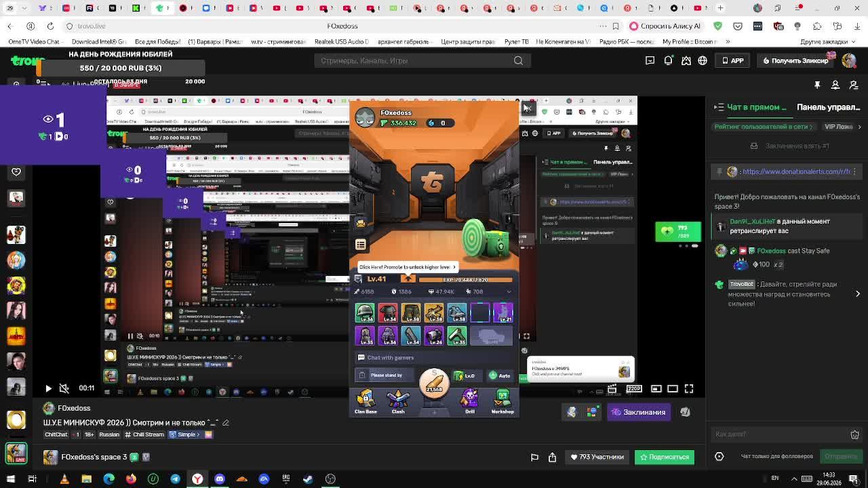868x488 pixels.
Task: Expand the TrovoBot message arrow
Action: (x=858, y=294)
